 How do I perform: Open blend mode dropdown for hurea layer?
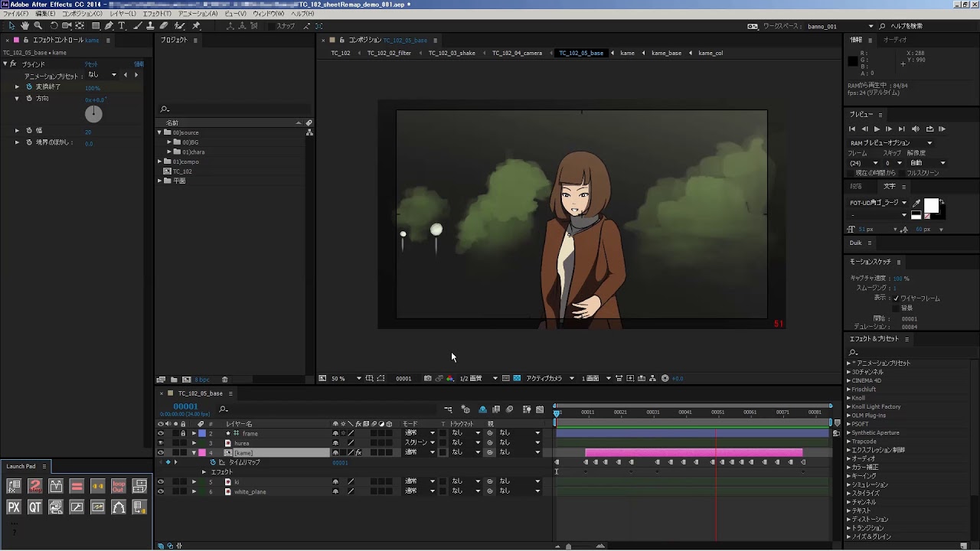(x=420, y=442)
